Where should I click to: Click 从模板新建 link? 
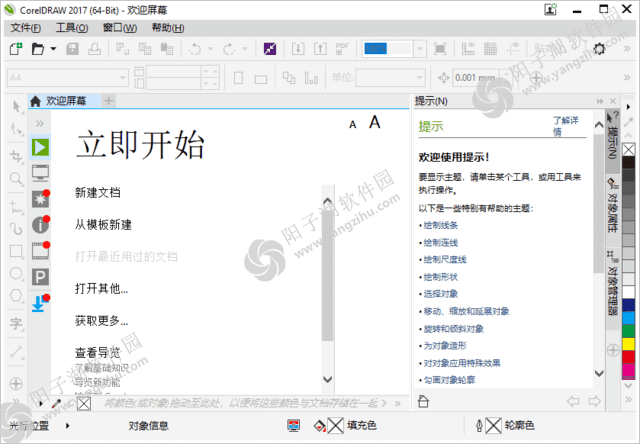pos(103,224)
